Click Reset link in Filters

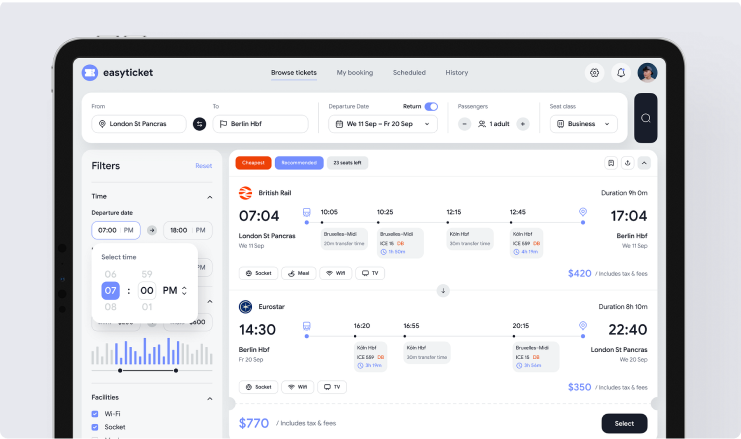pyautogui.click(x=203, y=166)
